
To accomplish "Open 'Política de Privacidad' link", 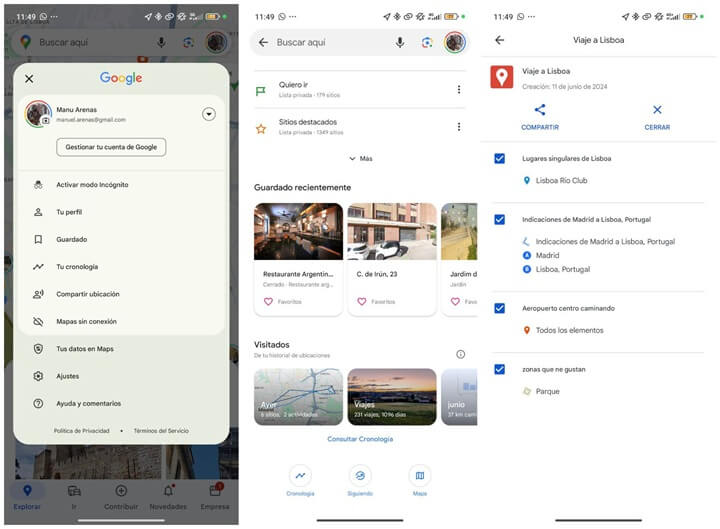I will coord(82,431).
